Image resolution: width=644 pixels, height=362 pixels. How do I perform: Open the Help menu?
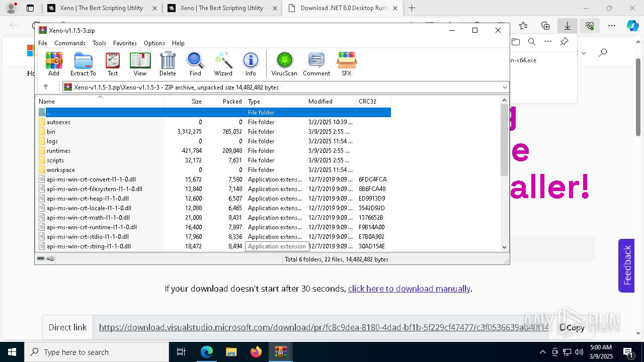pos(178,43)
